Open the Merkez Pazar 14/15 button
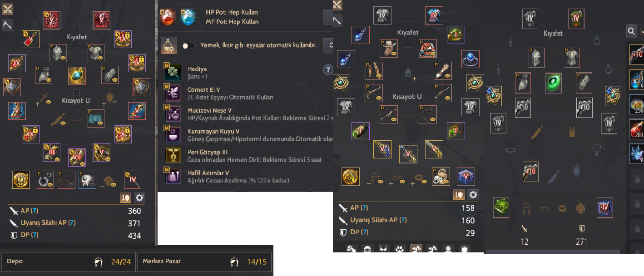The width and height of the screenshot is (644, 276). point(204,261)
